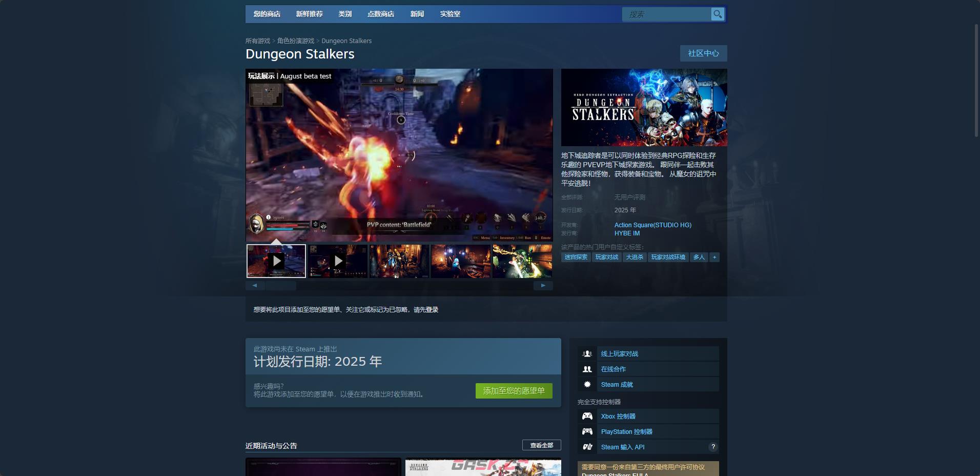Open Steam 输入 API link

pos(623,447)
